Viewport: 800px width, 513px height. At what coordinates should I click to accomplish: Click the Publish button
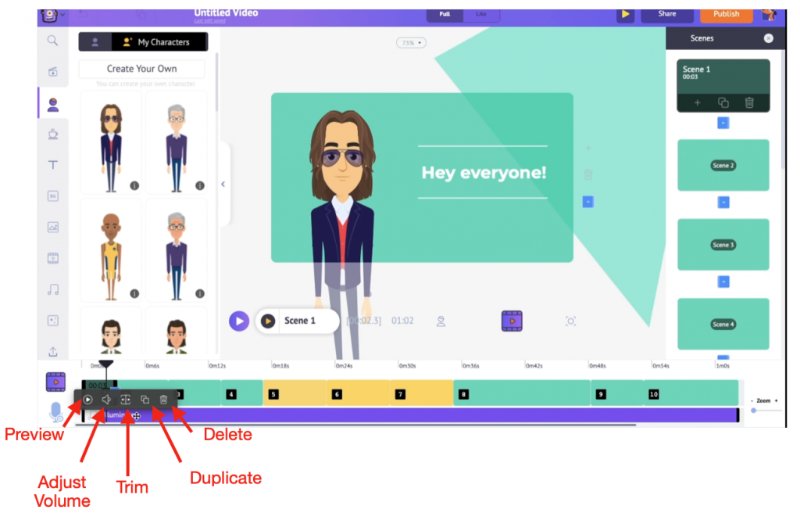[x=726, y=14]
